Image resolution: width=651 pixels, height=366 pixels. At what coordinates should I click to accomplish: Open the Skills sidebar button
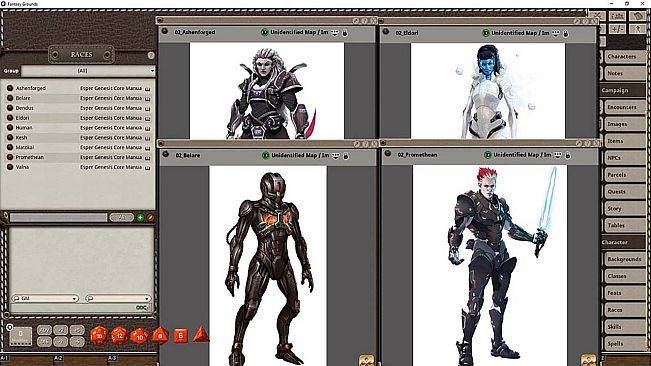(624, 327)
